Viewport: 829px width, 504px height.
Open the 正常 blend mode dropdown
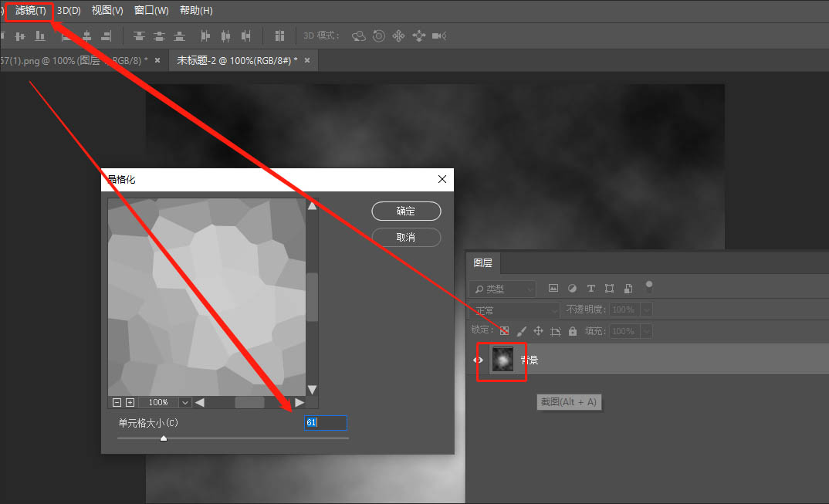(513, 310)
